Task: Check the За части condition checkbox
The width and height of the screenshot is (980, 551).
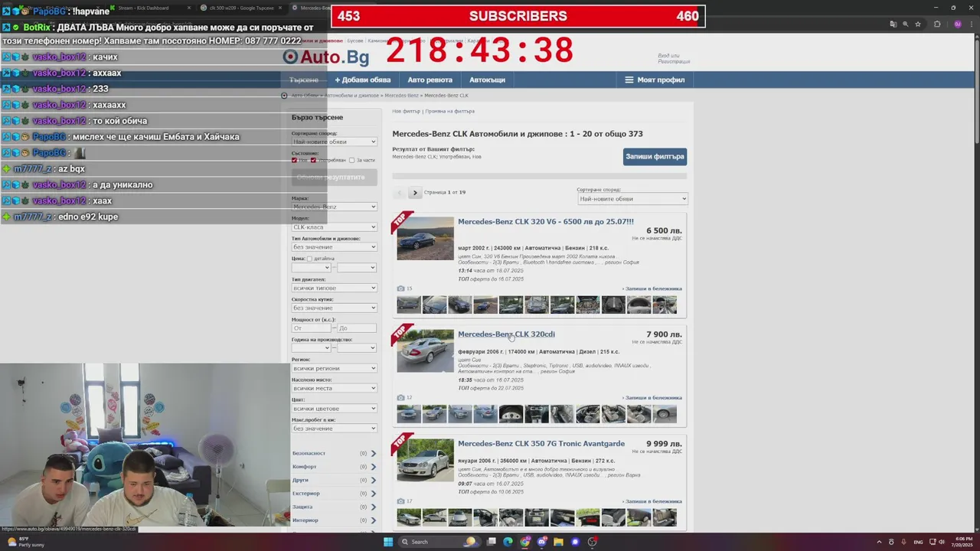Action: tap(351, 160)
